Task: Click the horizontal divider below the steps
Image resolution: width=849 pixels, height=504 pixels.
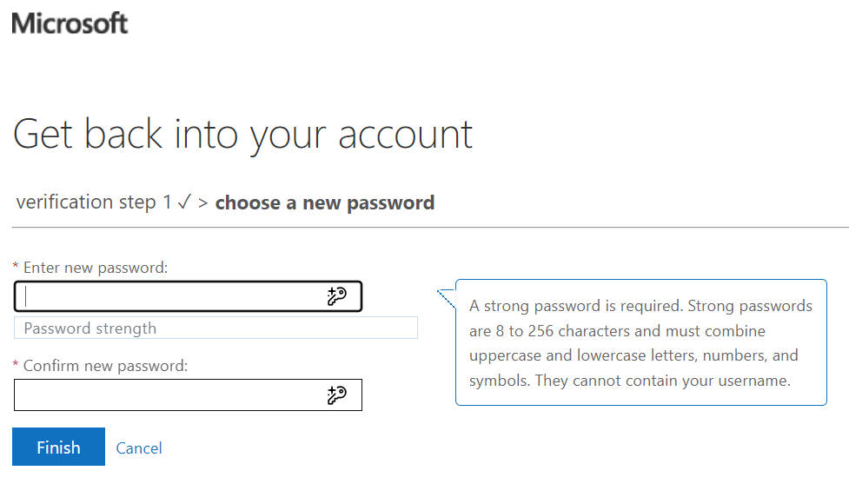Action: click(x=424, y=228)
